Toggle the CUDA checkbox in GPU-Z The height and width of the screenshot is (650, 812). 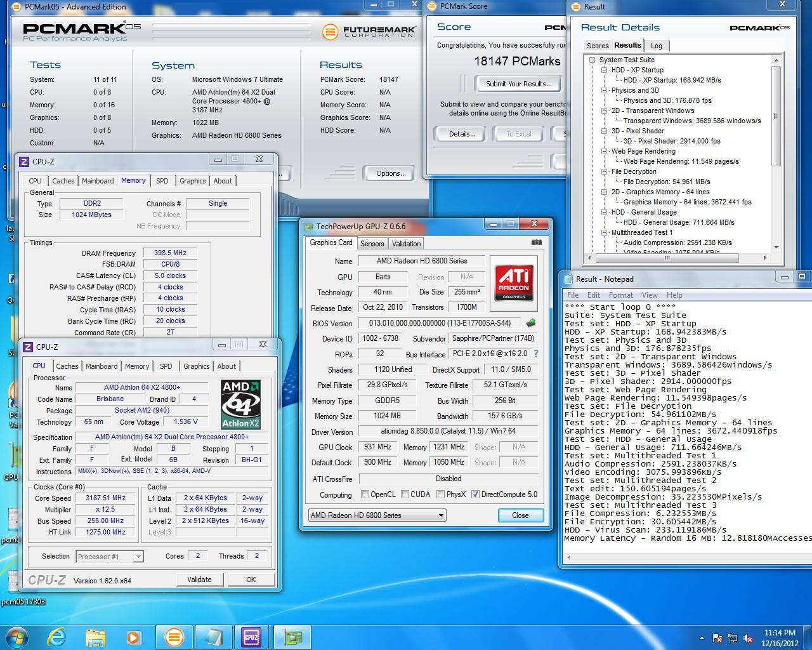coord(404,494)
